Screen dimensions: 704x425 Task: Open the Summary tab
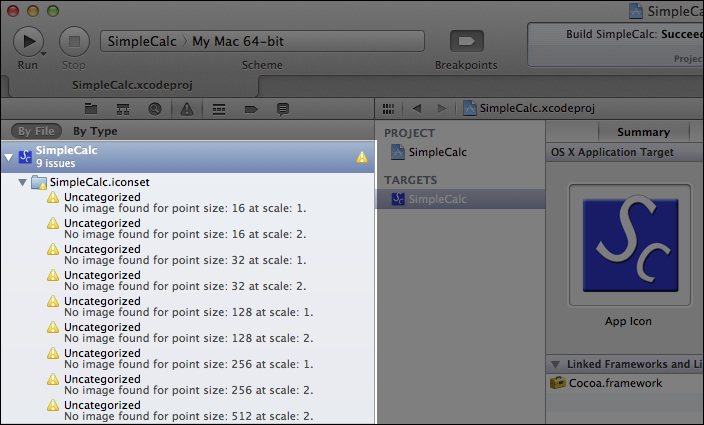coord(643,132)
